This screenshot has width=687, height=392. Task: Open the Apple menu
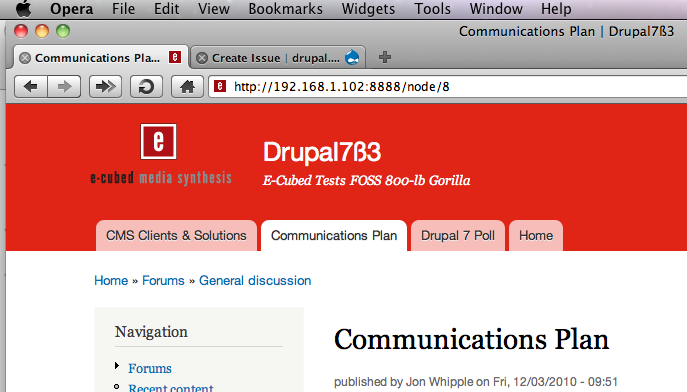click(x=23, y=9)
